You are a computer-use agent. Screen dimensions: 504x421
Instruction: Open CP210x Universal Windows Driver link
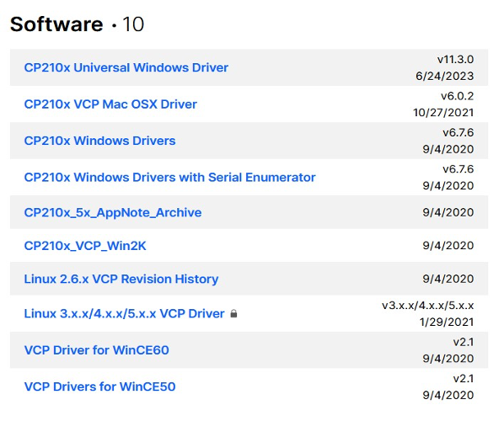click(x=126, y=67)
